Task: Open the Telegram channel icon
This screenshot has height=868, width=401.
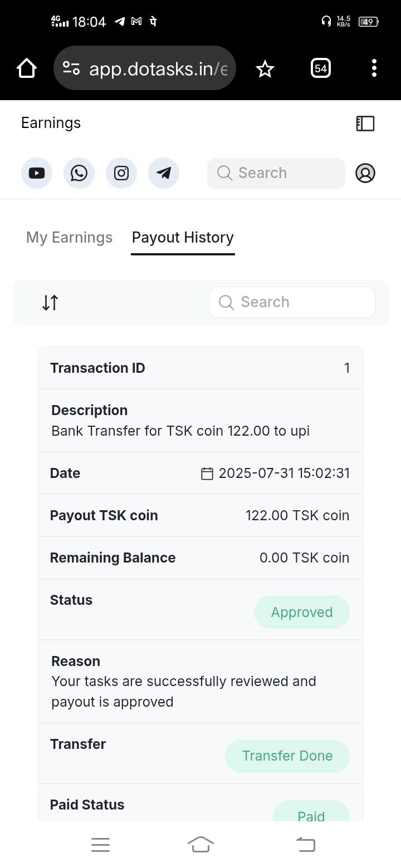Action: (164, 173)
